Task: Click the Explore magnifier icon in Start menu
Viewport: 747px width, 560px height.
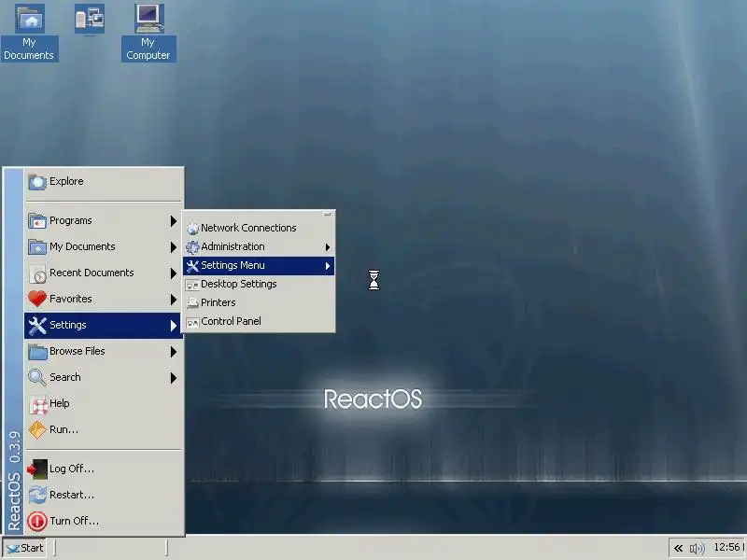Action: coord(37,182)
